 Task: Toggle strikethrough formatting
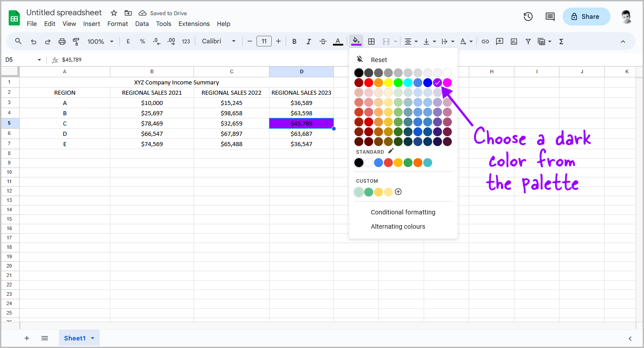pos(323,41)
